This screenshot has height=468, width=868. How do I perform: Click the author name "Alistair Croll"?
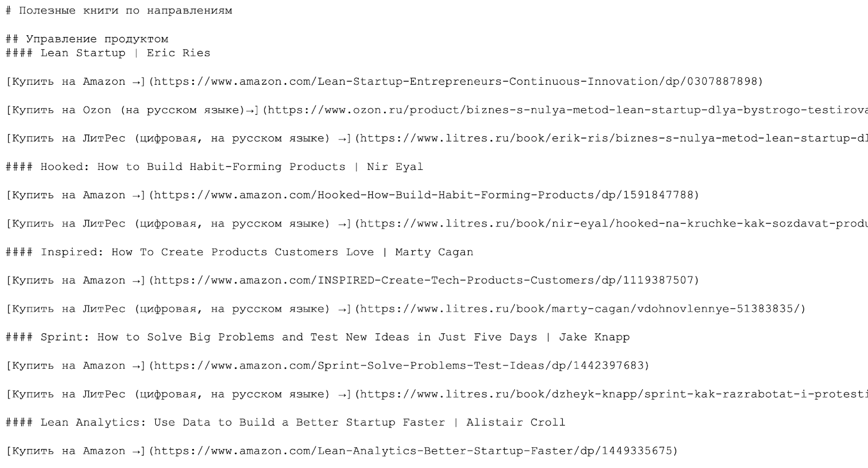coord(515,422)
